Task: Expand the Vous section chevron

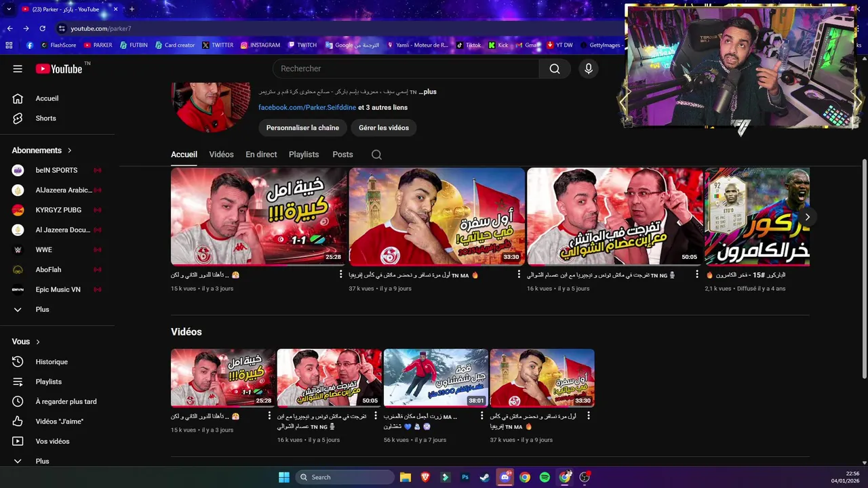Action: click(38, 342)
